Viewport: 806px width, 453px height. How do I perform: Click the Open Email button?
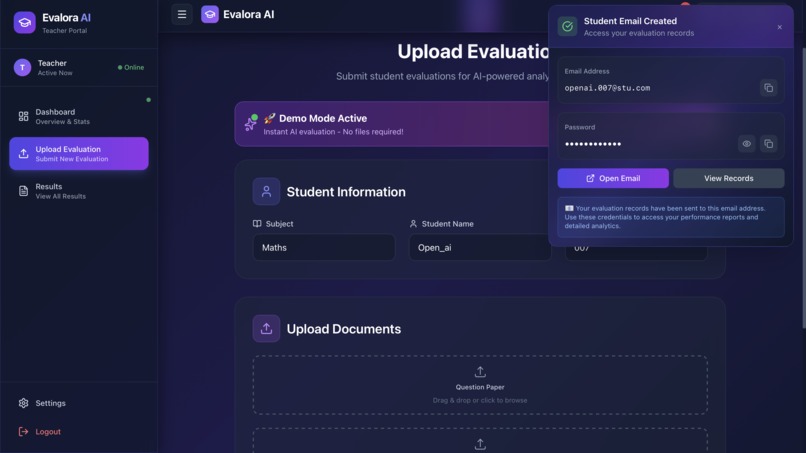(x=613, y=178)
